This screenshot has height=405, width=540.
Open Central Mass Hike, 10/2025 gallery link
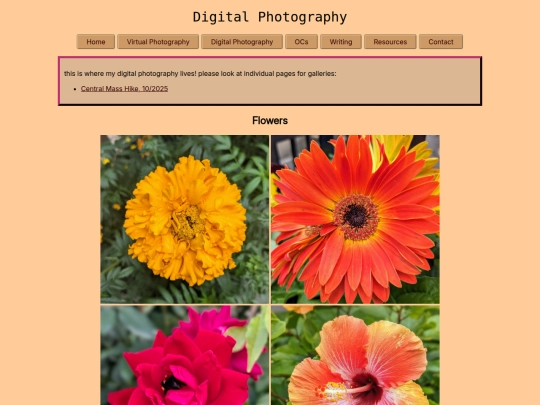(x=124, y=89)
